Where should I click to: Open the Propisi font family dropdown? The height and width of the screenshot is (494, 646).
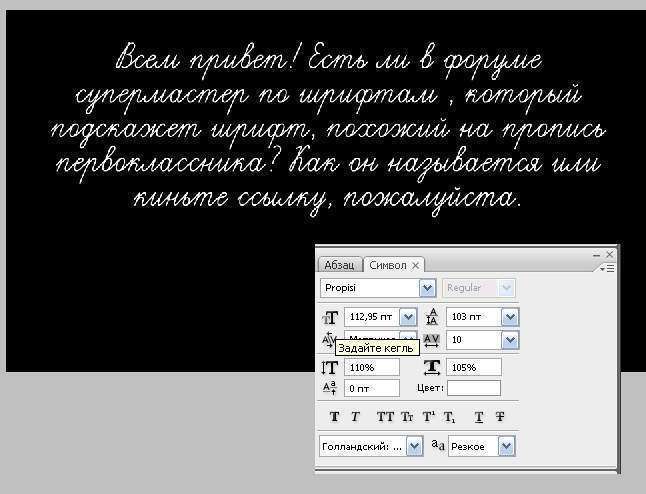(x=427, y=288)
